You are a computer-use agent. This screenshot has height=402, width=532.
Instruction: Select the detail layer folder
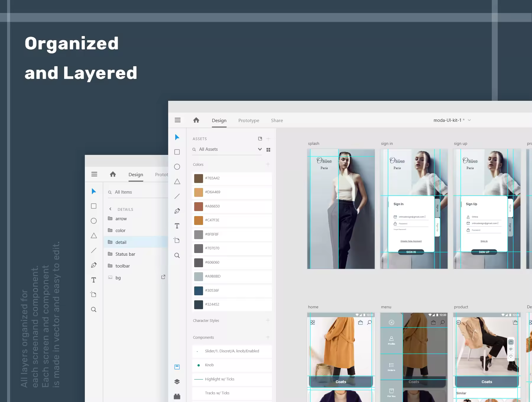136,242
